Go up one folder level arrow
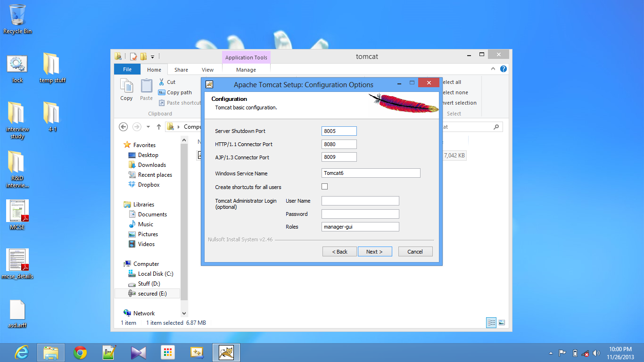The height and width of the screenshot is (362, 644). 159,127
